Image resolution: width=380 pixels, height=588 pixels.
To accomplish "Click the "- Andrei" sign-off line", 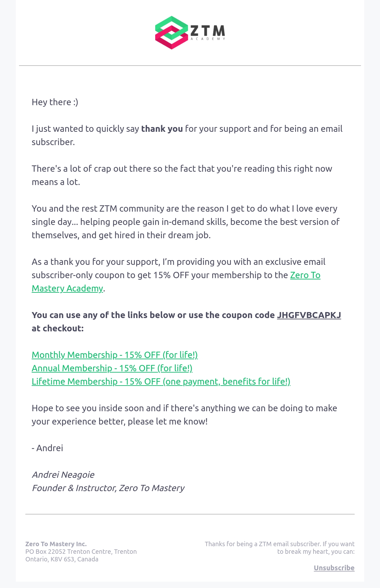I will [x=47, y=448].
